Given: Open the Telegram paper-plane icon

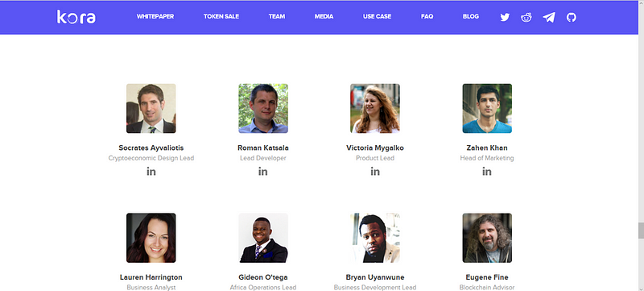Looking at the screenshot, I should click(x=549, y=17).
